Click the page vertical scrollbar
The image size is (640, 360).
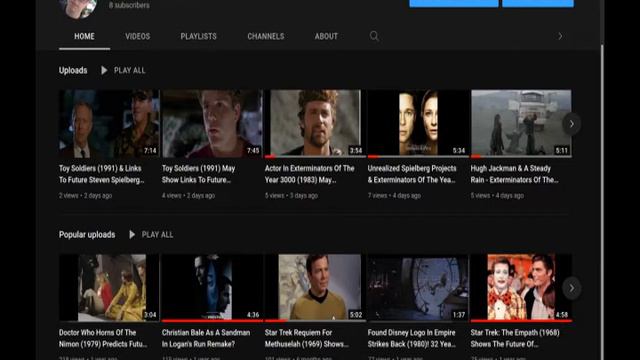point(602,202)
